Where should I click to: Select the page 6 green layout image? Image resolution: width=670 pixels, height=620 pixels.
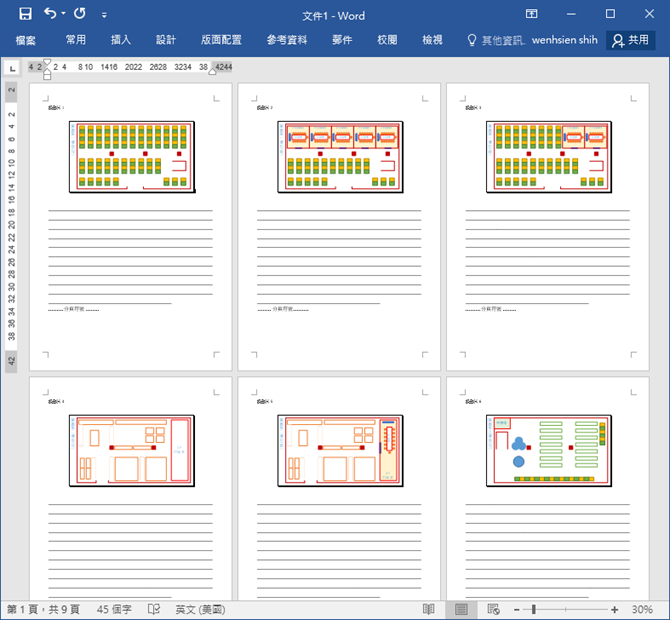click(x=549, y=451)
